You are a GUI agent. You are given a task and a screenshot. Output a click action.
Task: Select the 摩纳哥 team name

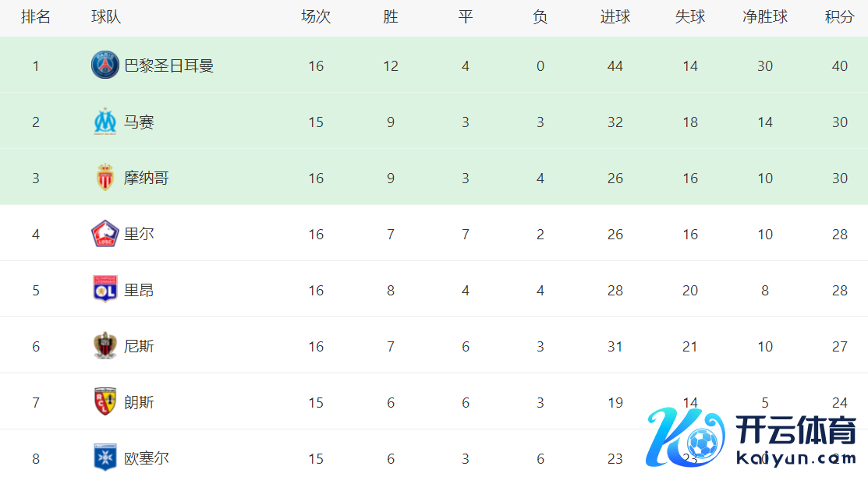coord(146,178)
